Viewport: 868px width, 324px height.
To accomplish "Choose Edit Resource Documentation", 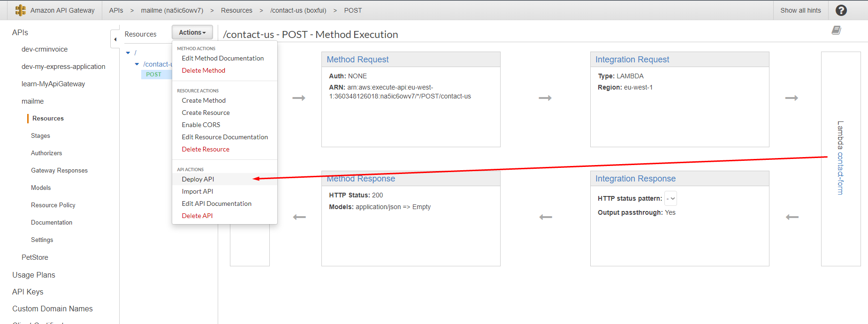I will pos(225,137).
